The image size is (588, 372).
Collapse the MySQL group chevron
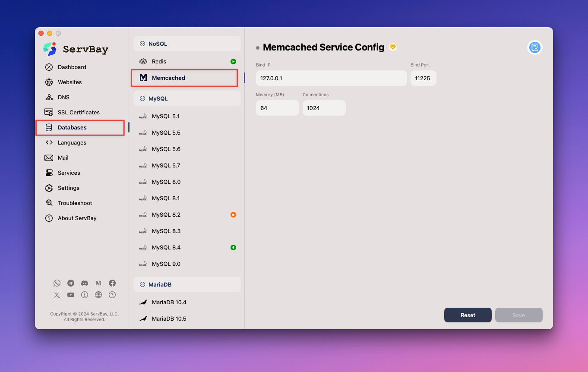point(142,98)
